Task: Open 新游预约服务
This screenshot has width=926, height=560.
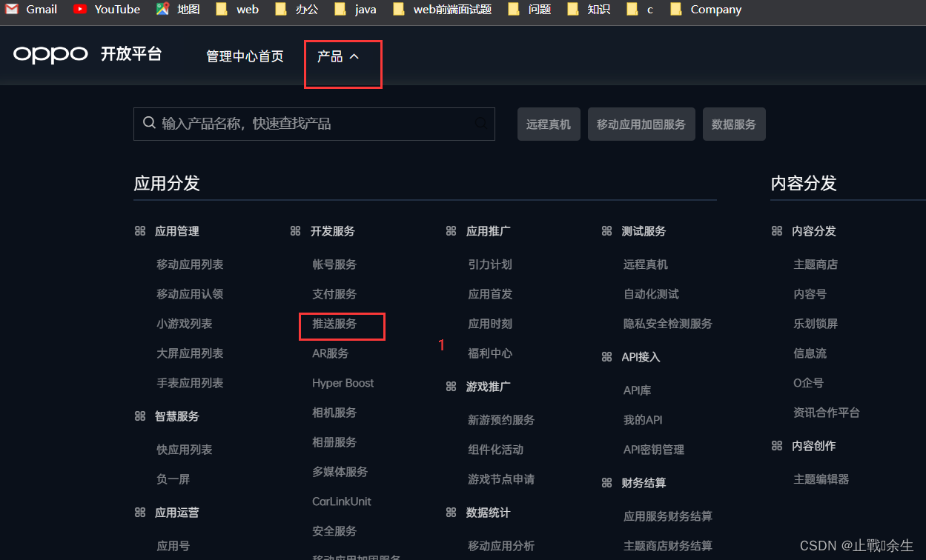Action: tap(501, 420)
